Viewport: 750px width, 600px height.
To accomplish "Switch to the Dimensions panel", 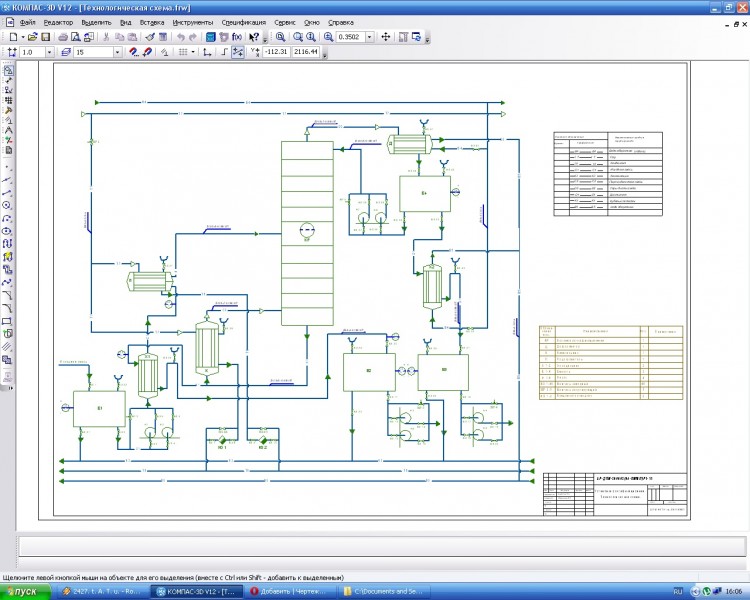I will coord(8,80).
